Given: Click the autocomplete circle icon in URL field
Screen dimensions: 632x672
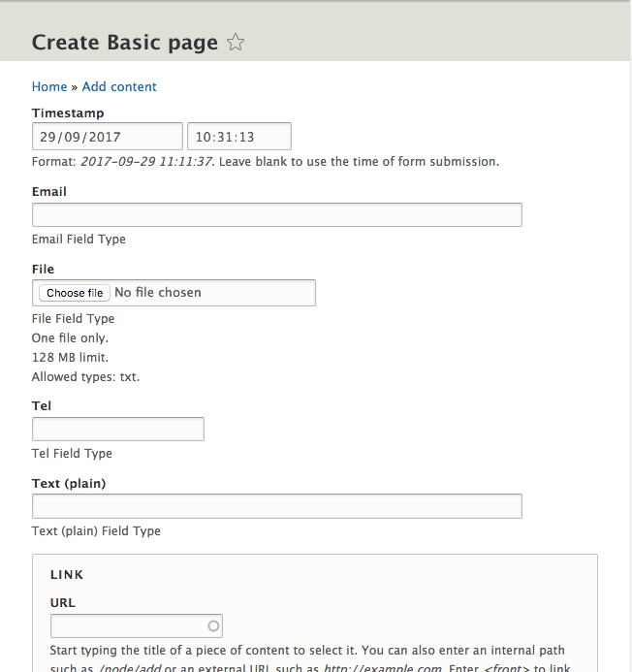Looking at the screenshot, I should coord(214,625).
